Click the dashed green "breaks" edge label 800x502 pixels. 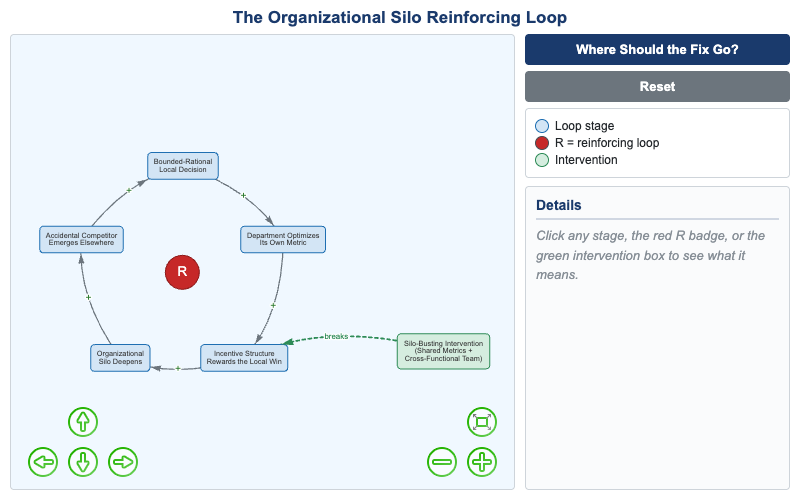coord(336,336)
